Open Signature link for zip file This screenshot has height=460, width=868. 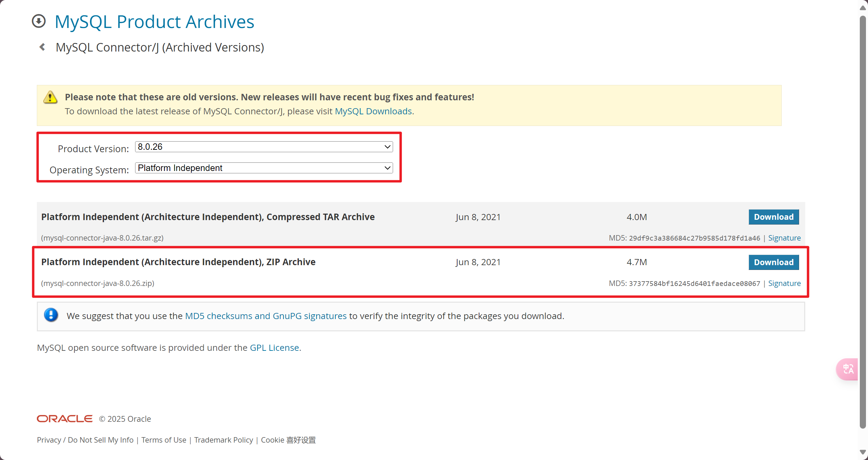[784, 283]
